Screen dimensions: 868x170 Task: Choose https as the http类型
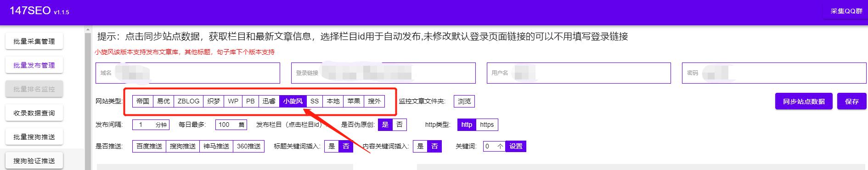(x=487, y=125)
